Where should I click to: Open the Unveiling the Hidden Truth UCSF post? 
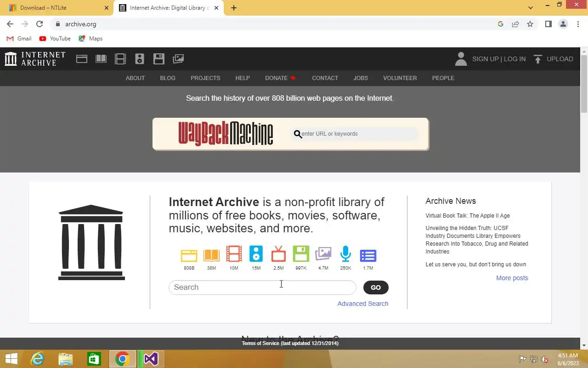click(x=477, y=240)
